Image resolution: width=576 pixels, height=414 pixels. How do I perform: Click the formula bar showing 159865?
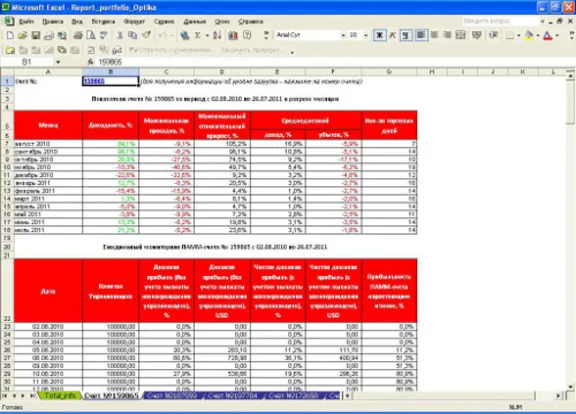point(332,62)
